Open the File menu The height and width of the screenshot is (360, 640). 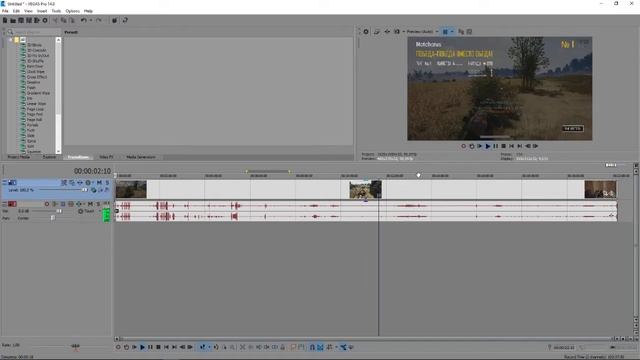coord(5,11)
